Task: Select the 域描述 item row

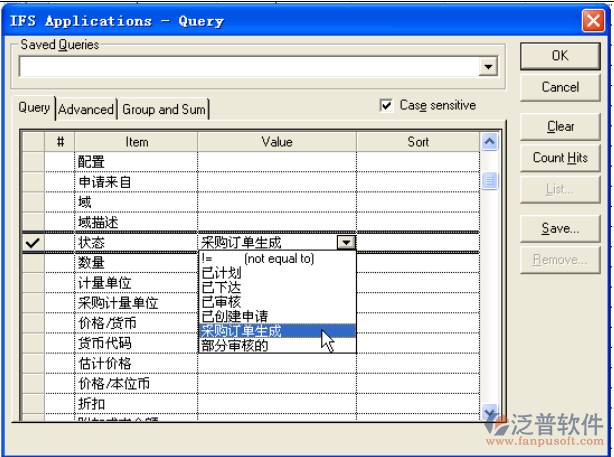Action: coord(136,222)
